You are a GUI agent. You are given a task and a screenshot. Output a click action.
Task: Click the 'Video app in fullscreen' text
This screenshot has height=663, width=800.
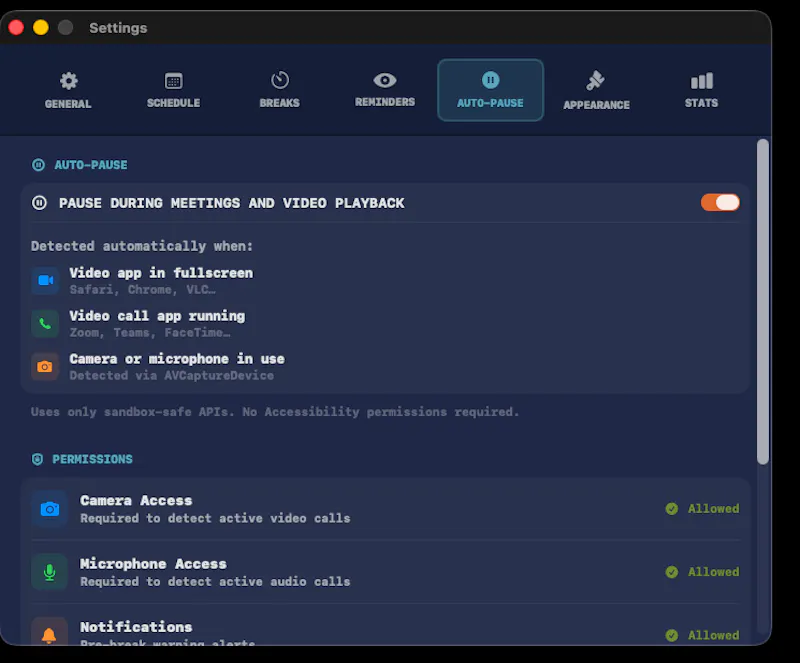161,273
